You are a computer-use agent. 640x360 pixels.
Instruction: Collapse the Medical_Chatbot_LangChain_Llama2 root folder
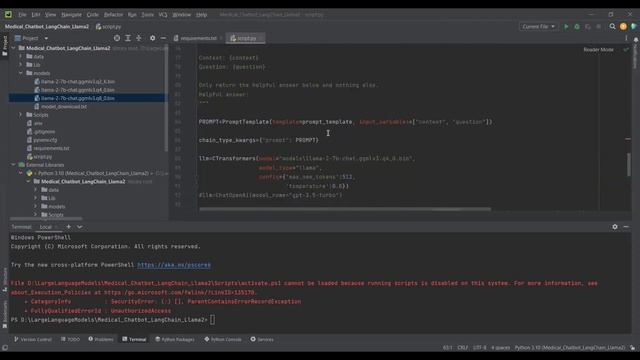(13, 48)
